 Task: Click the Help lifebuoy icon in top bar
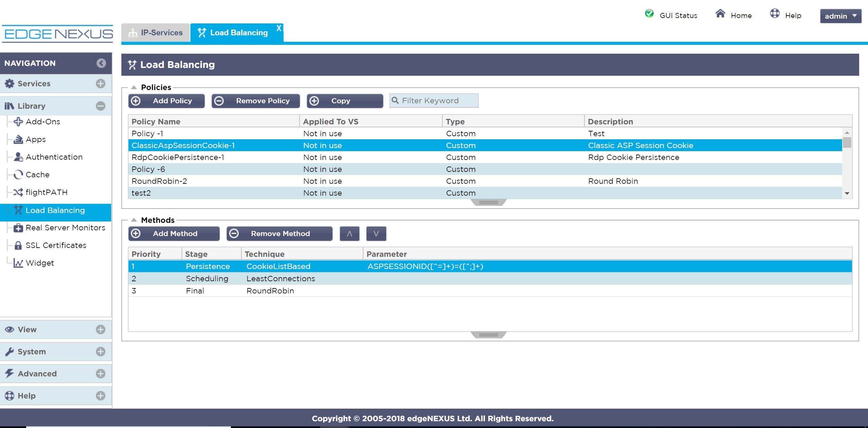pyautogui.click(x=775, y=14)
